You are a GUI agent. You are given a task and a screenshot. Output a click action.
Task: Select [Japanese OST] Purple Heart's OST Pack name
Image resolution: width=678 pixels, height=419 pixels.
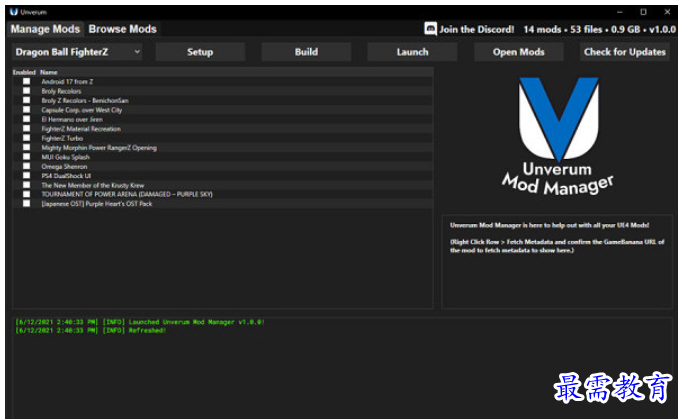click(x=96, y=204)
